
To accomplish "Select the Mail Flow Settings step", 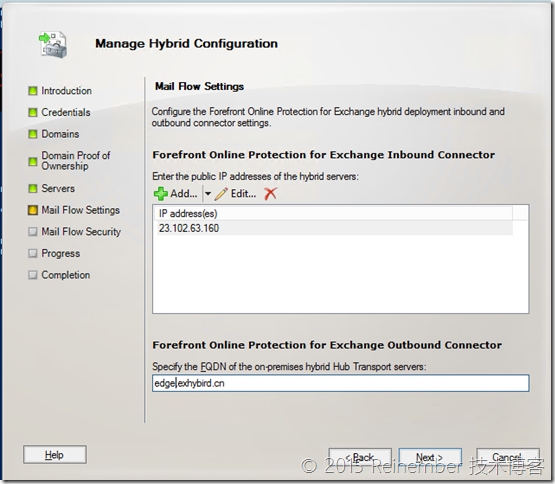I will point(81,210).
